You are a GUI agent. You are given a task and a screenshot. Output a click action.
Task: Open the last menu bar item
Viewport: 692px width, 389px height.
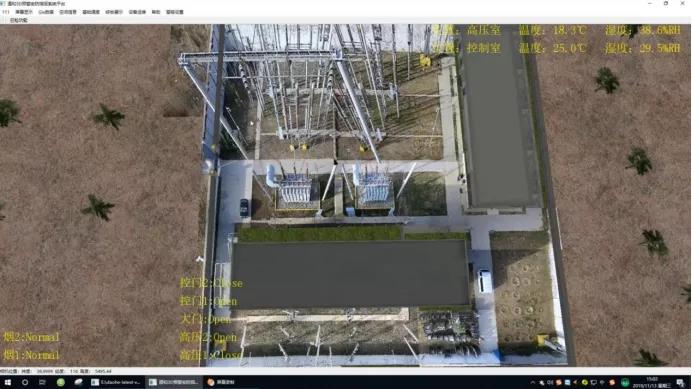(x=175, y=12)
